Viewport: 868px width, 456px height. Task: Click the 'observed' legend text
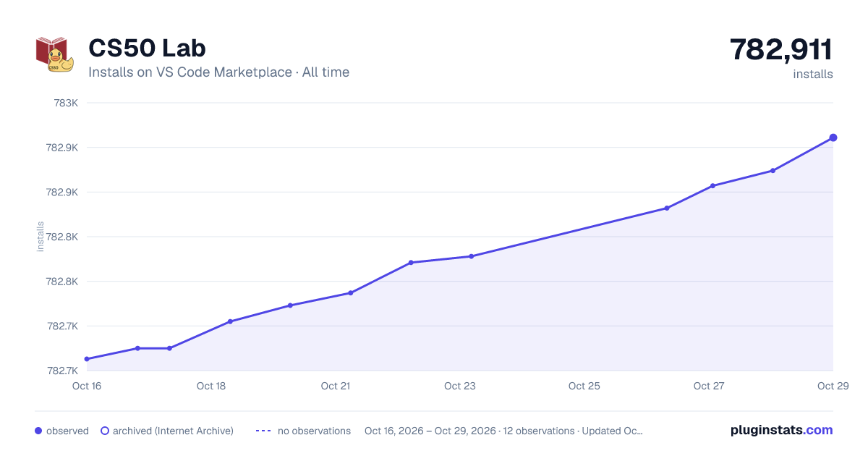tap(67, 431)
